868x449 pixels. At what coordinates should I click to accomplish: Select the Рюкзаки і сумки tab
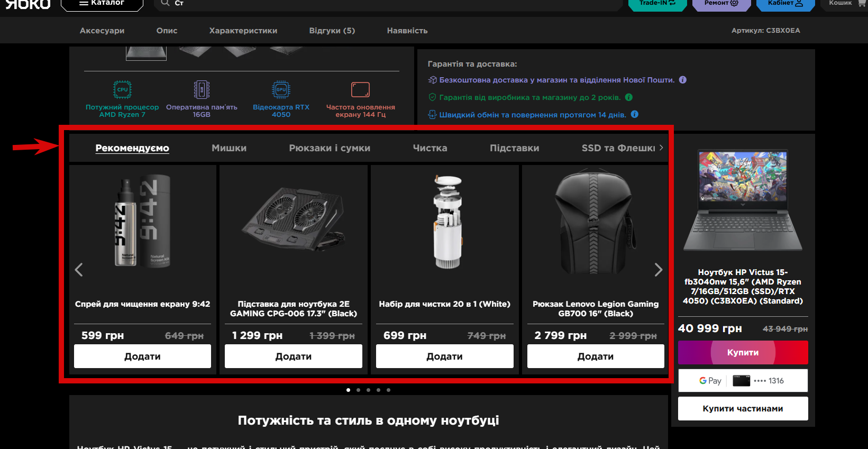330,148
